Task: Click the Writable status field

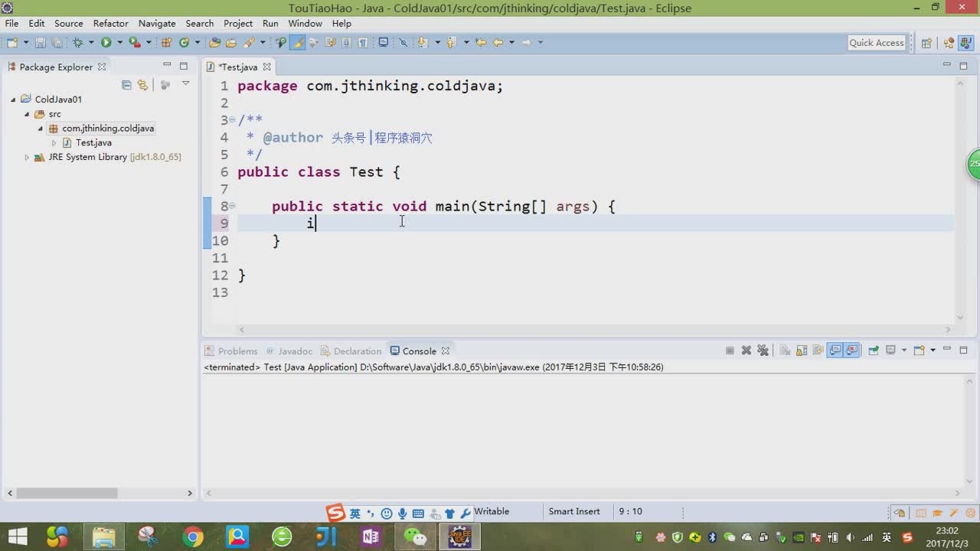Action: [492, 511]
